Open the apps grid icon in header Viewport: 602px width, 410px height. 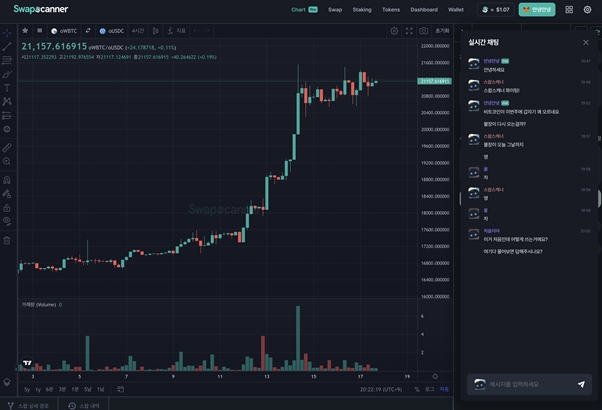pyautogui.click(x=569, y=9)
